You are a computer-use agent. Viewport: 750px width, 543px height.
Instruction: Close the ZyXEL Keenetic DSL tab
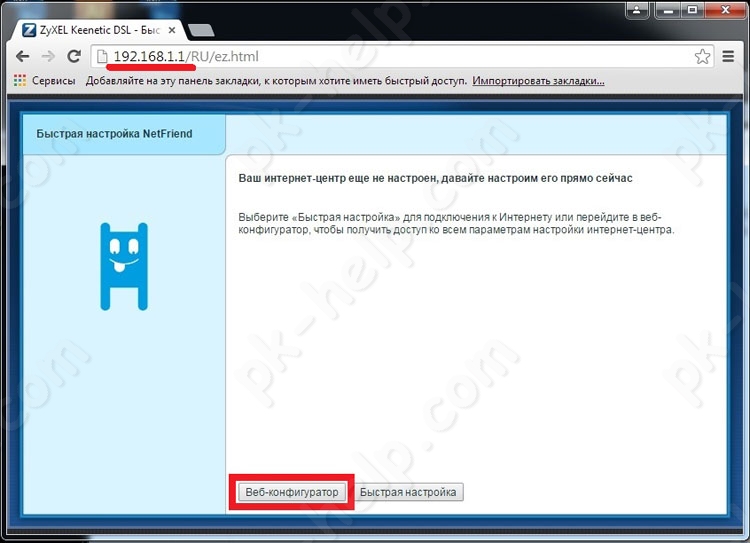pos(172,30)
